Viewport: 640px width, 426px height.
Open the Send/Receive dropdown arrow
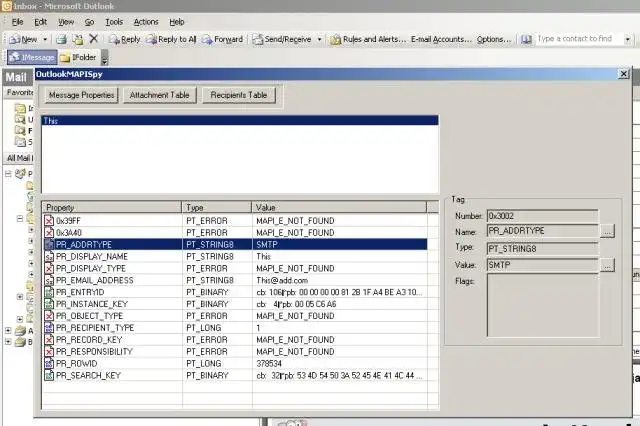coord(319,40)
